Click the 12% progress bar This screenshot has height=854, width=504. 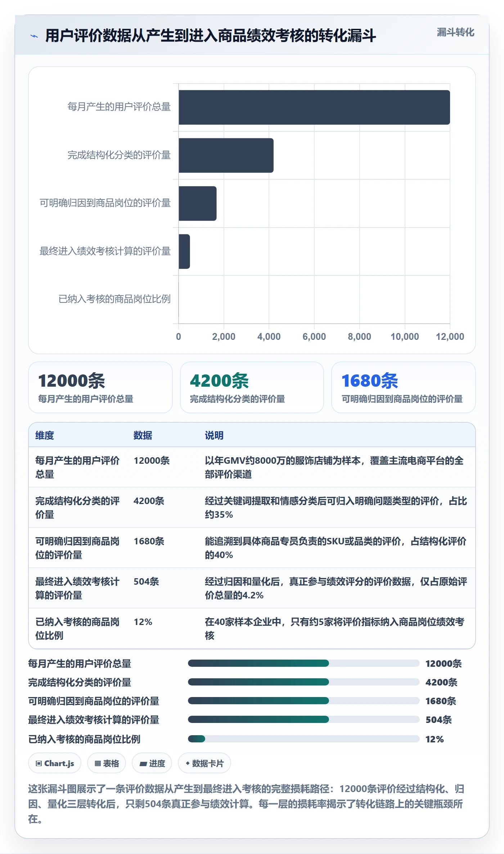tap(303, 739)
